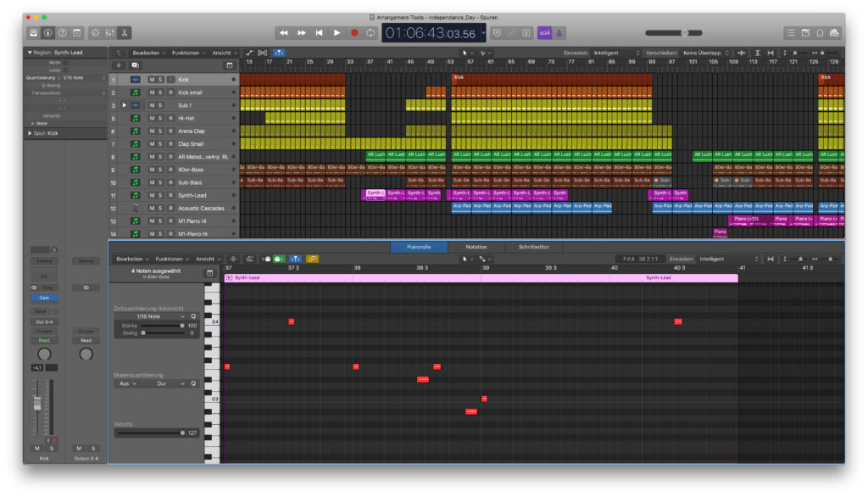Toggle automation view icon in tracks header
Viewport: 868px width, 497px height.
(x=249, y=53)
